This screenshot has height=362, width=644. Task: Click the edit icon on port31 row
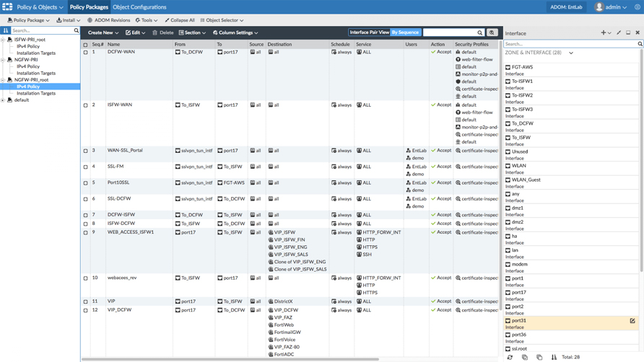(632, 321)
